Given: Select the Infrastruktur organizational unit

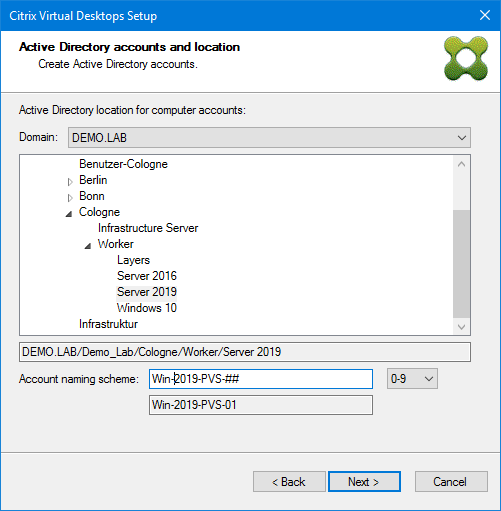Looking at the screenshot, I should [108, 324].
